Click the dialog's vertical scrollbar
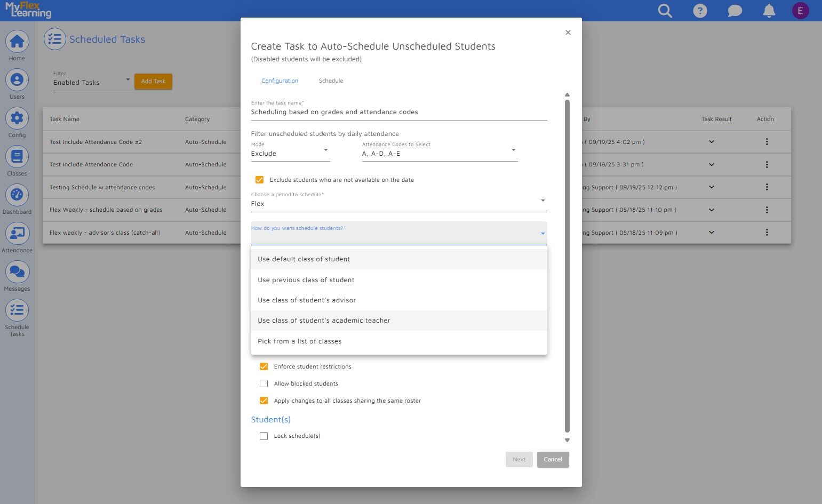 [567, 266]
